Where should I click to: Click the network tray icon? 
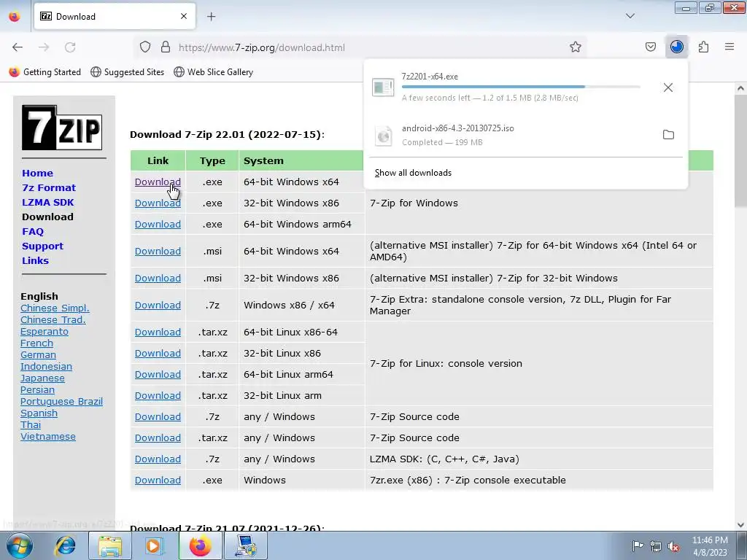[656, 546]
